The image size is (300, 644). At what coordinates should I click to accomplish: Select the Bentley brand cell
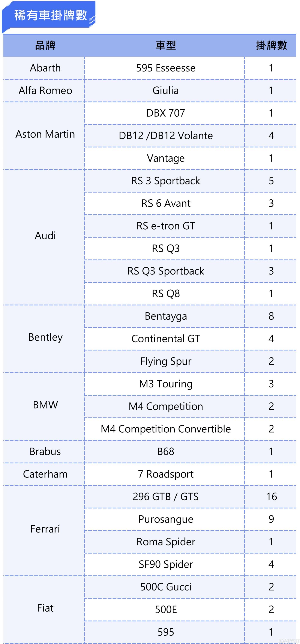point(45,337)
